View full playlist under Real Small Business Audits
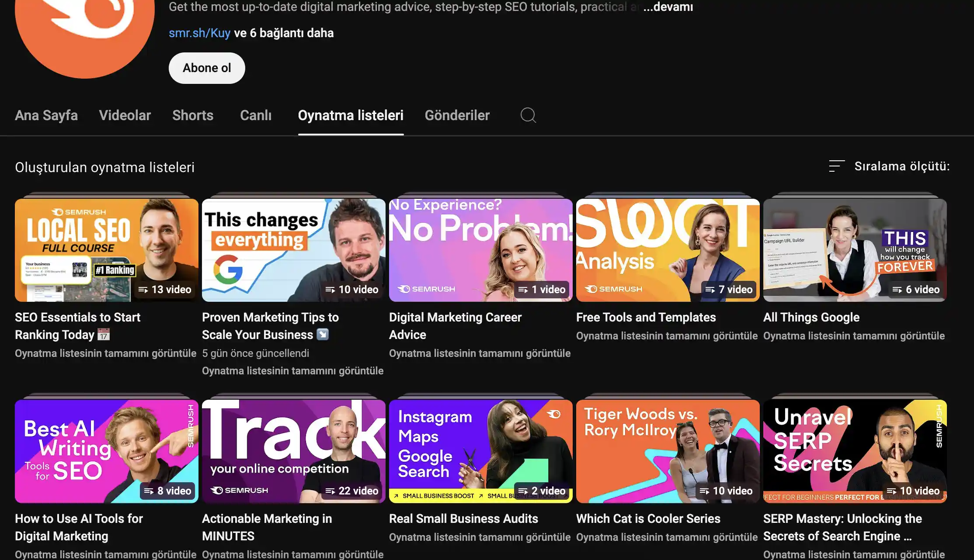The width and height of the screenshot is (974, 560). (480, 537)
